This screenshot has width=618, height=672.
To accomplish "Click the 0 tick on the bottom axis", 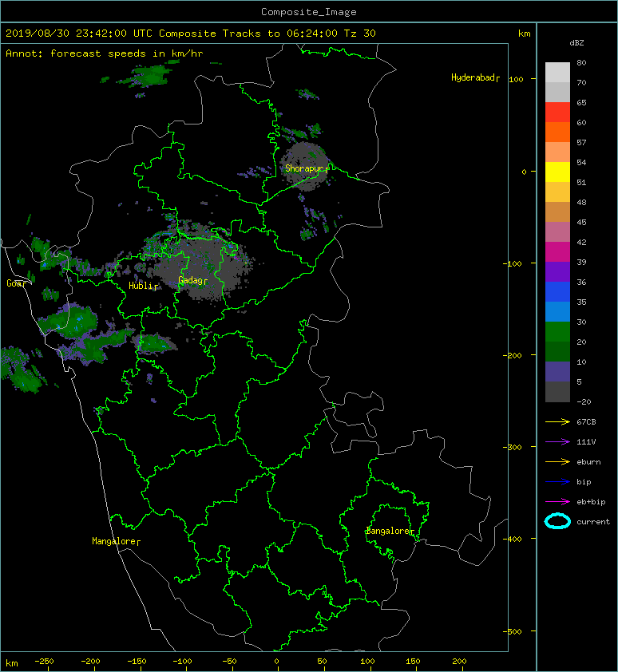I will click(276, 662).
